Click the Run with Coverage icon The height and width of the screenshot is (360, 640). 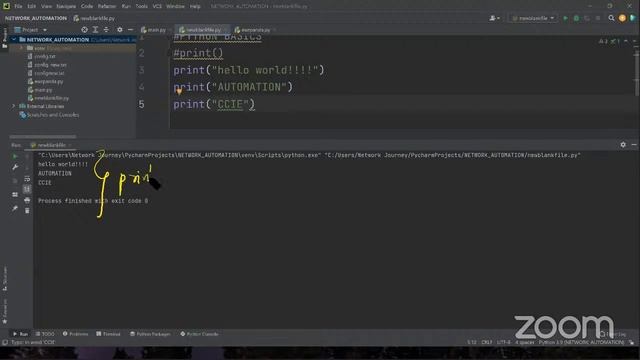tap(587, 18)
